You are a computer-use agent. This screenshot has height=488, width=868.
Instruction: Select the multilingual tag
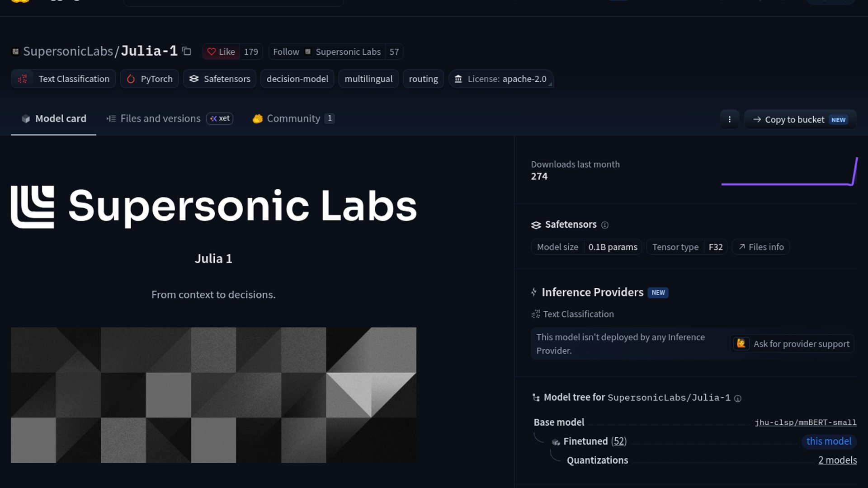(368, 79)
